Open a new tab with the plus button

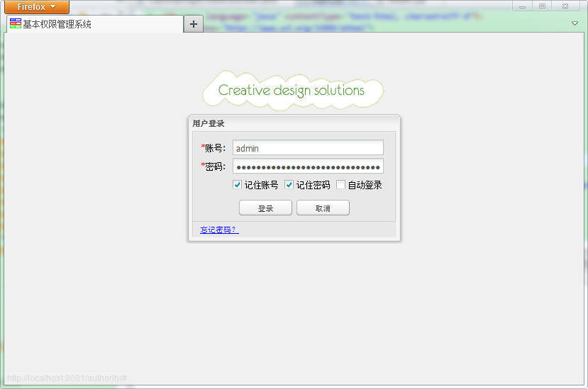point(194,24)
